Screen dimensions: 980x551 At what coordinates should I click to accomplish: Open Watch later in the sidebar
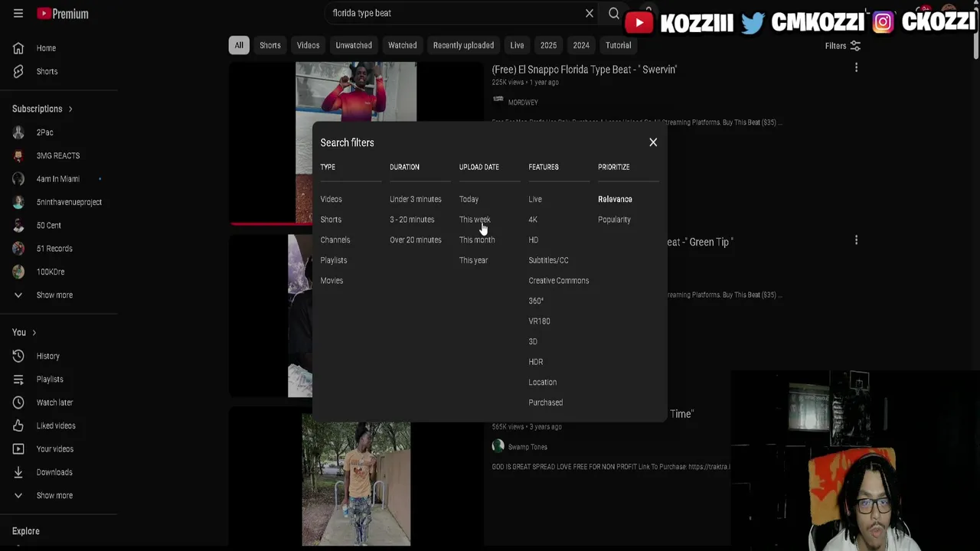coord(54,403)
